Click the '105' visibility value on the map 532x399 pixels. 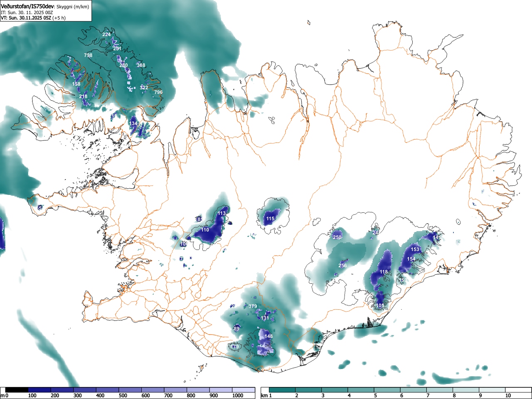(380, 305)
